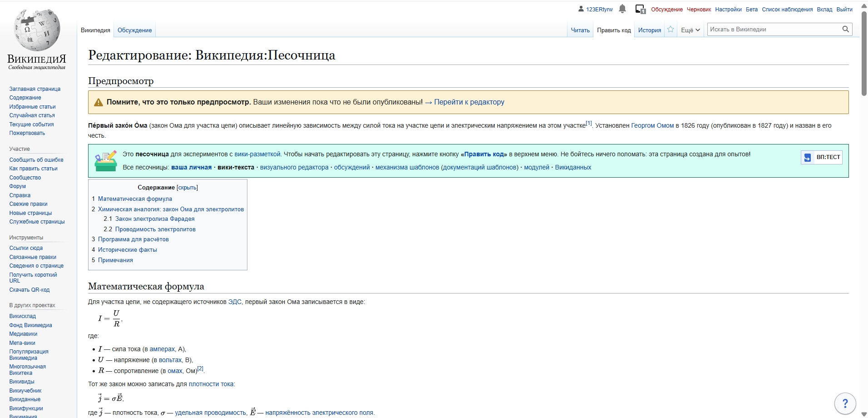Viewport: 868px width, 418px height.
Task: Jump to the Закон электролиза Фарадея section
Action: (154, 219)
